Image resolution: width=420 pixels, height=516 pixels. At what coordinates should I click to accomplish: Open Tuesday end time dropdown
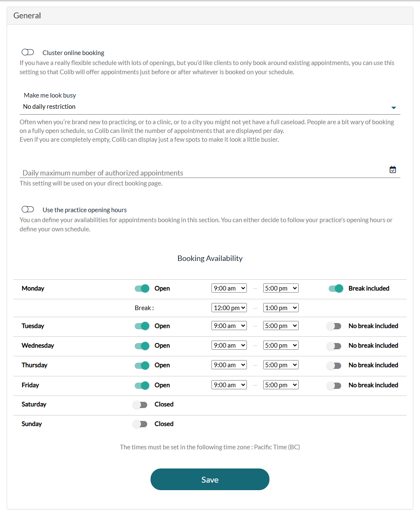click(x=281, y=326)
